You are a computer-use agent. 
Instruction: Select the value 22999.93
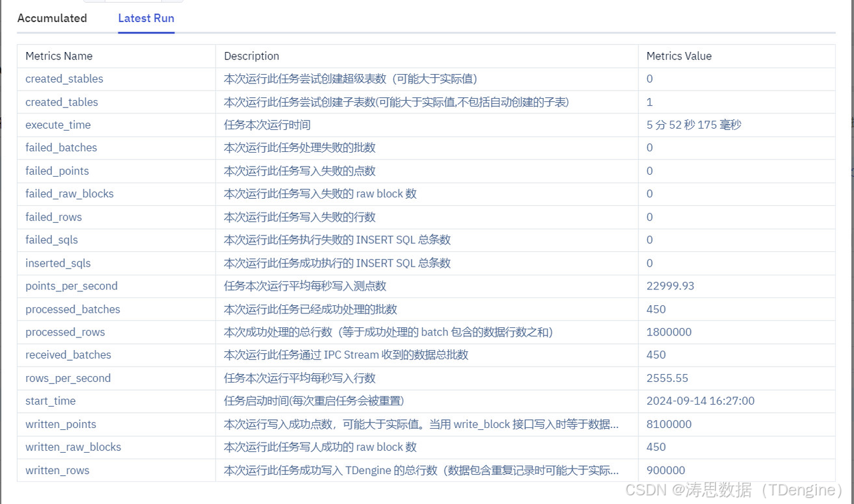coord(671,285)
